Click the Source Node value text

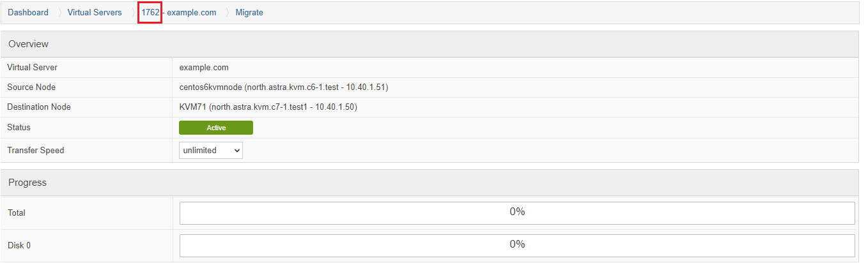(x=284, y=87)
